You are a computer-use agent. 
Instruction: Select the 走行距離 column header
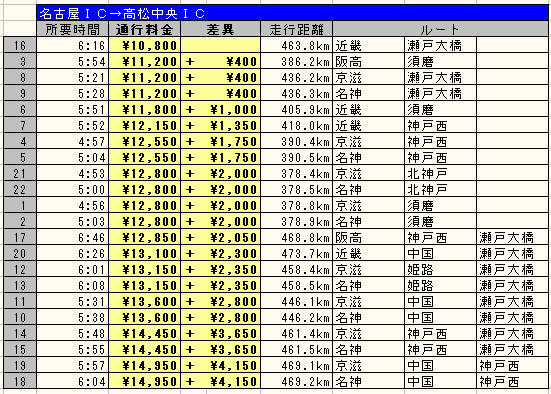(x=297, y=29)
